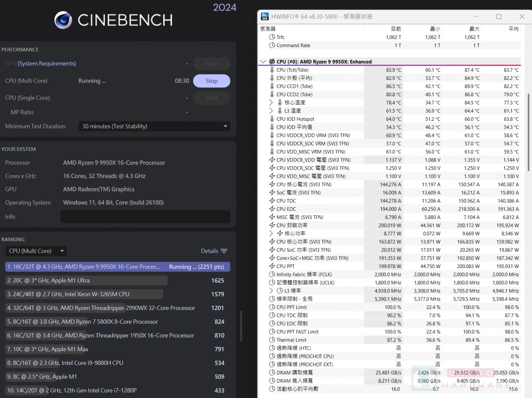Viewport: 532px width, 398px height.
Task: Click the HWiNFO app icon in title bar
Action: tap(265, 16)
